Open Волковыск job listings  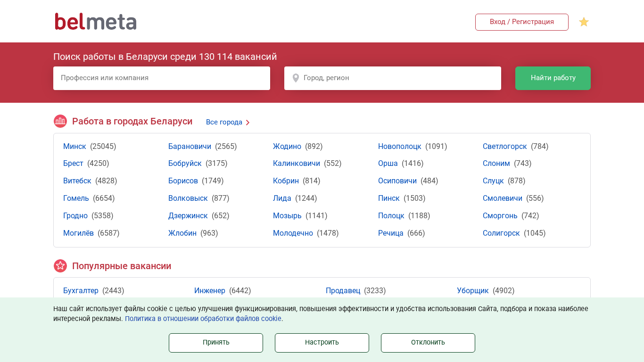click(188, 198)
